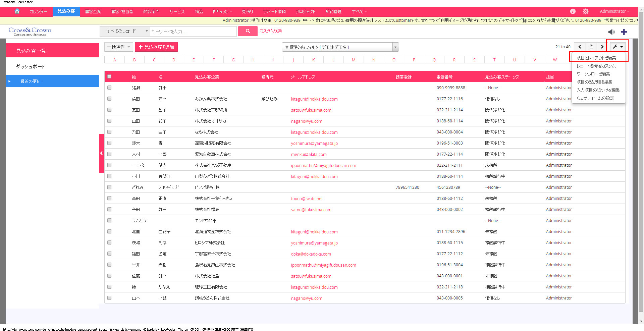Collapse the left sidebar with pink arrow
The height and width of the screenshot is (331, 644).
[x=101, y=153]
